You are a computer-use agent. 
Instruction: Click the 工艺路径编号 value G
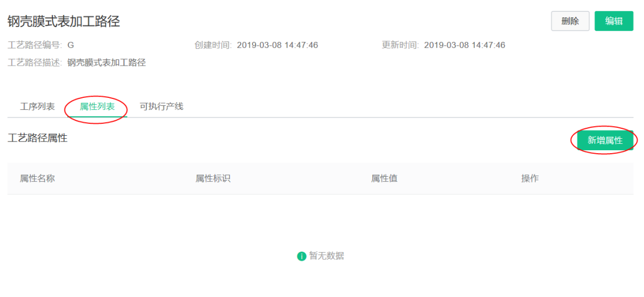coord(71,45)
